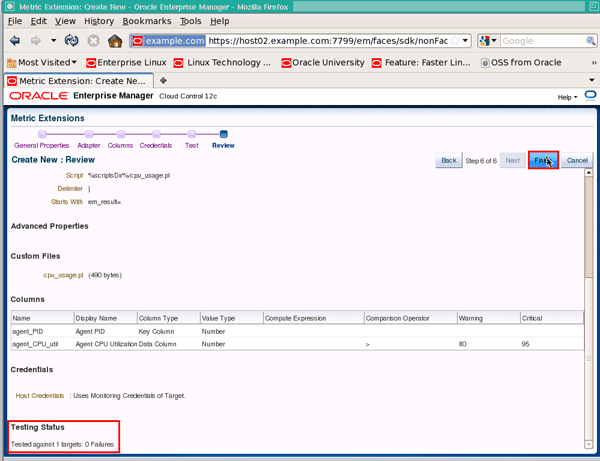This screenshot has height=461, width=600.
Task: Open the address bar history dropdown
Action: 465,41
